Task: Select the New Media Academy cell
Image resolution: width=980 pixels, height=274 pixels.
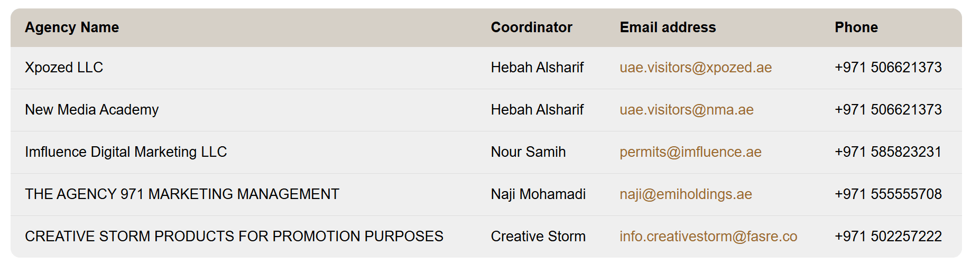Action: click(x=91, y=110)
